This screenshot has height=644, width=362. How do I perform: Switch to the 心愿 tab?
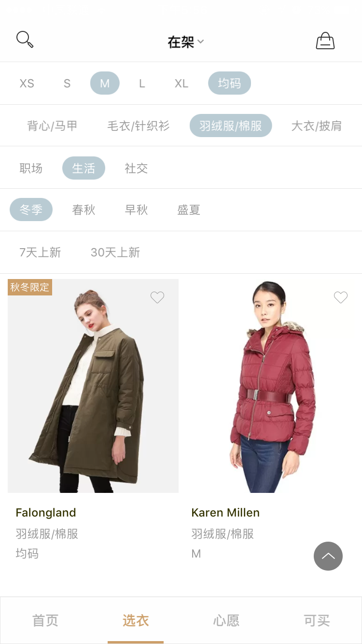click(x=226, y=620)
